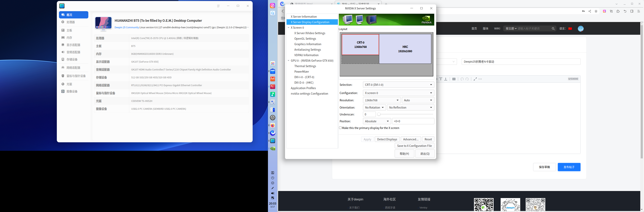Click the Detect Displays button
644x212 pixels.
pos(387,139)
